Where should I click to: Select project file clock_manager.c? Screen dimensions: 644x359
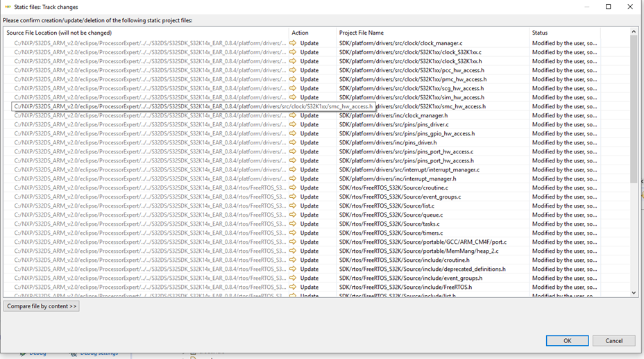(400, 43)
